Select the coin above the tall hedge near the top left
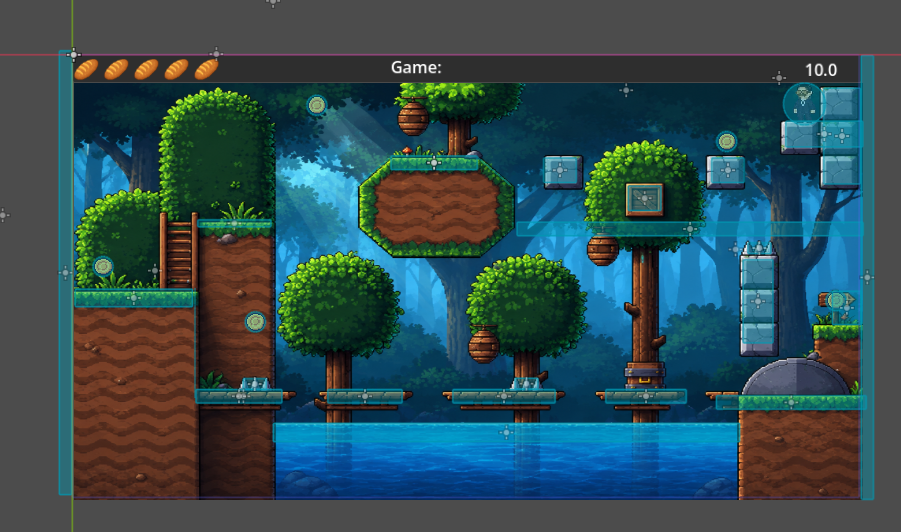 point(317,105)
